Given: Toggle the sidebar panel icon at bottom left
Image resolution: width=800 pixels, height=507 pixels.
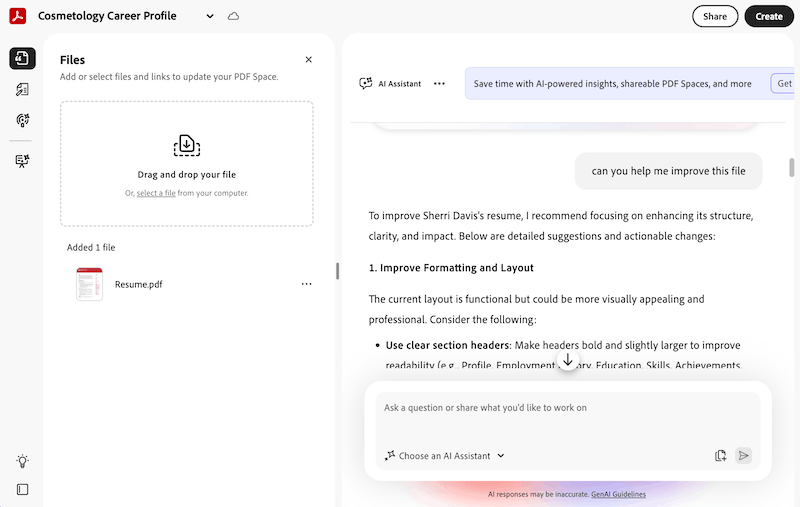Looking at the screenshot, I should click(22, 489).
